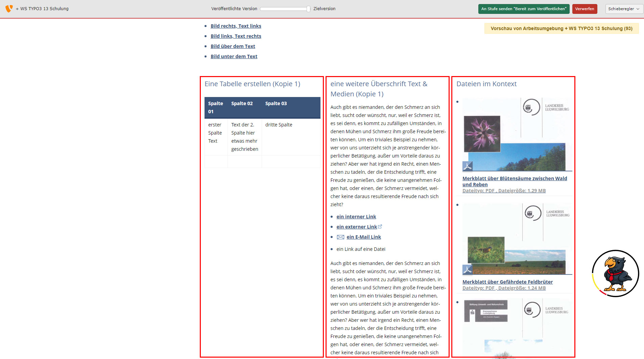Image resolution: width=644 pixels, height=359 pixels.
Task: Click "ein interner Link"
Action: (356, 217)
